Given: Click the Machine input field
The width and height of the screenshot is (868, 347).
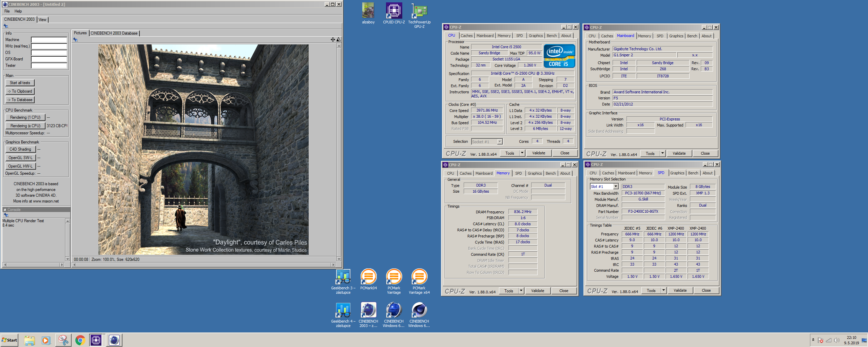Looking at the screenshot, I should point(49,40).
